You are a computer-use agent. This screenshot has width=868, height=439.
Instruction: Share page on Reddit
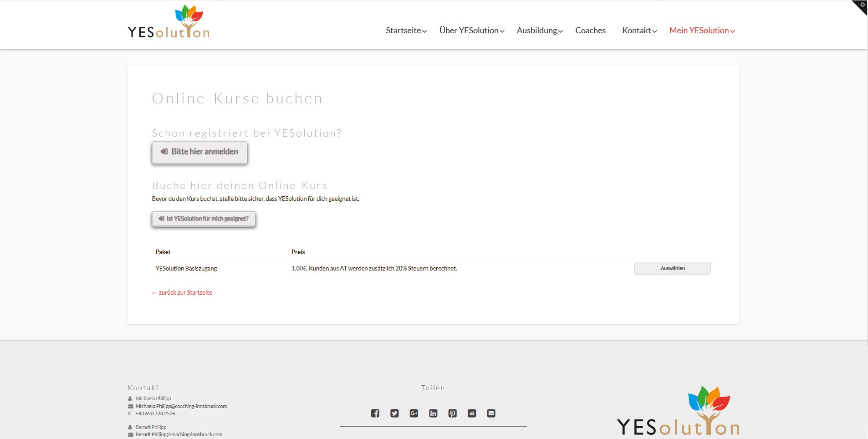pyautogui.click(x=472, y=413)
